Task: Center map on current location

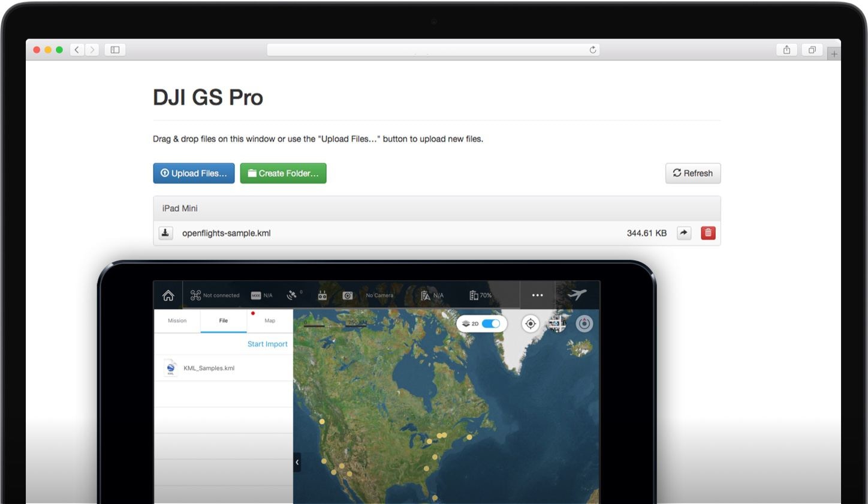Action: (x=530, y=324)
